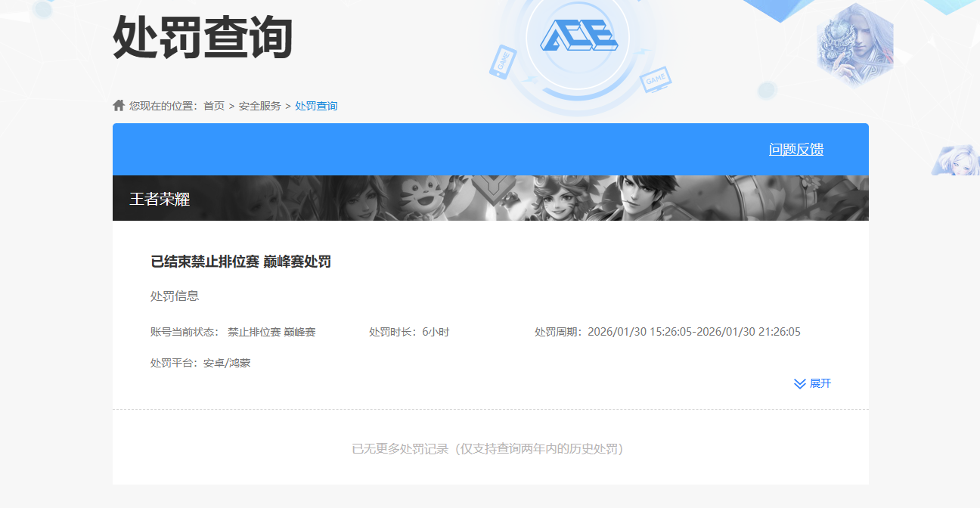This screenshot has width=980, height=508.
Task: Click the 处罚周期 date range text
Action: click(x=667, y=330)
